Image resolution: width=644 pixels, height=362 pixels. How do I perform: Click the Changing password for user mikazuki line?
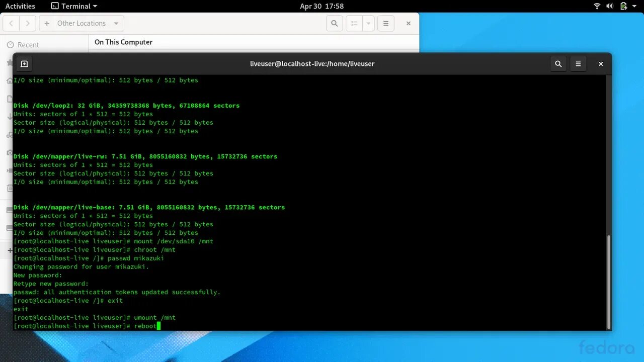[81, 267]
